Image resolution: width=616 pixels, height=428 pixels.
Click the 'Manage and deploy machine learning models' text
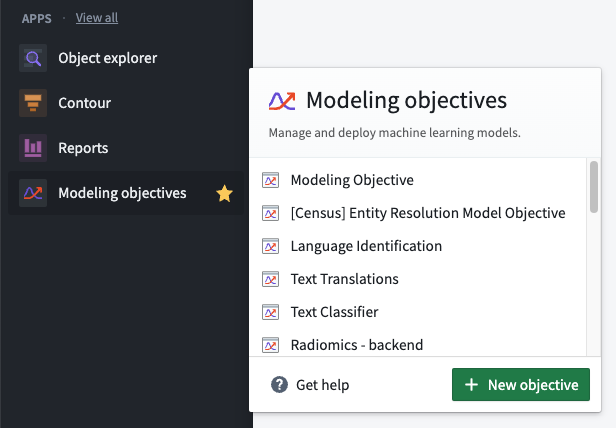tap(394, 133)
